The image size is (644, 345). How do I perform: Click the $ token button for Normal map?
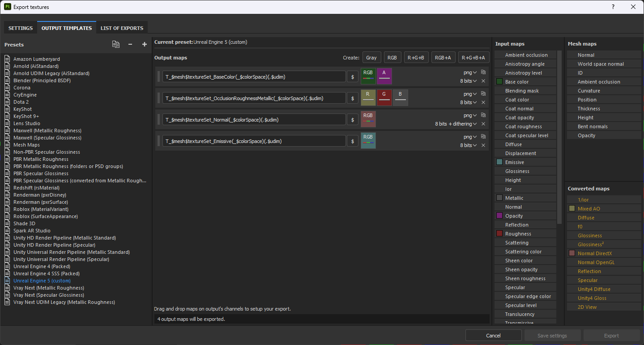353,120
